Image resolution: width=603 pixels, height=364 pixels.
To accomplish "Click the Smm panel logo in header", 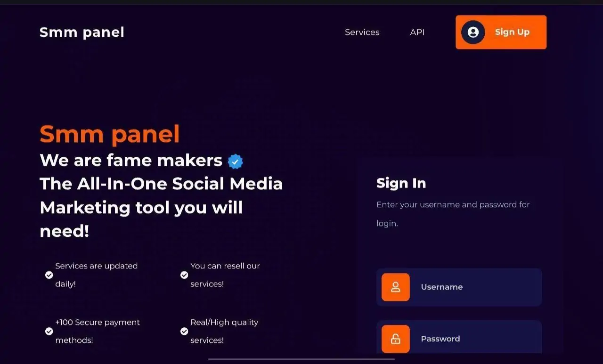I will click(x=82, y=32).
